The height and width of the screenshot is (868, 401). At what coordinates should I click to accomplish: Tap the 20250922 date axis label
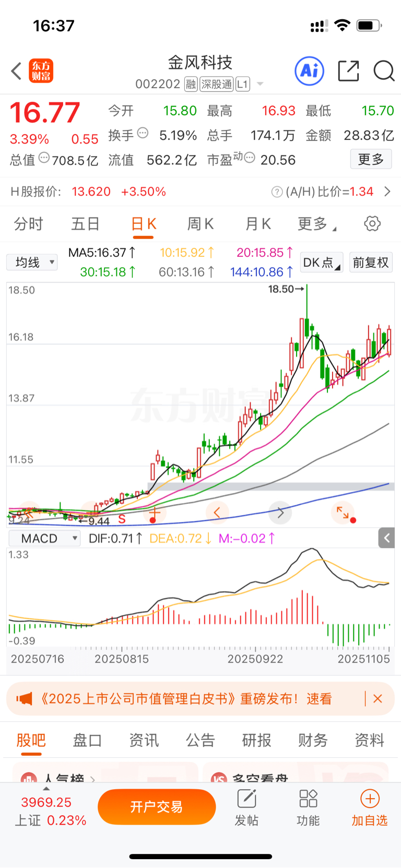click(255, 659)
